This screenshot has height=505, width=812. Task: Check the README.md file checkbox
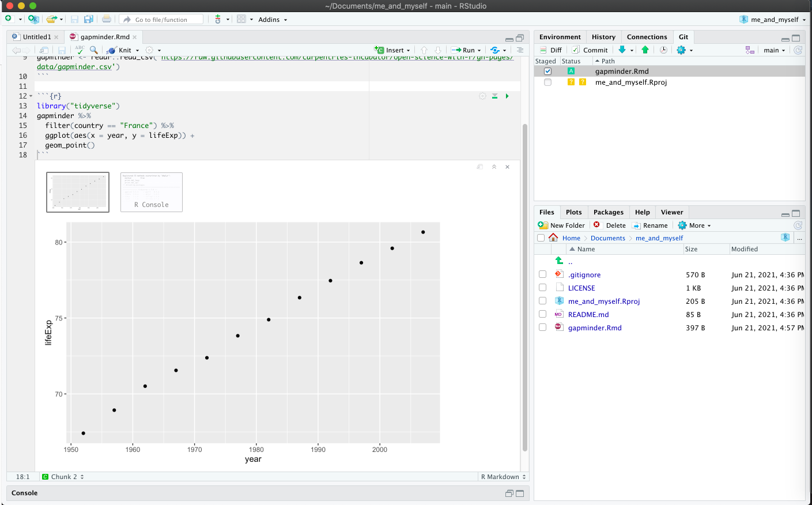pyautogui.click(x=542, y=314)
